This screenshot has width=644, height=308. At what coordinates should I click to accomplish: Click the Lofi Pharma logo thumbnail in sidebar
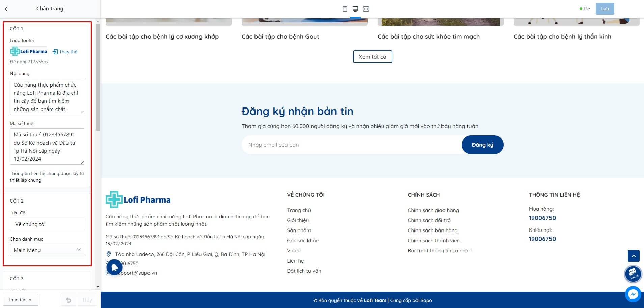coord(29,51)
